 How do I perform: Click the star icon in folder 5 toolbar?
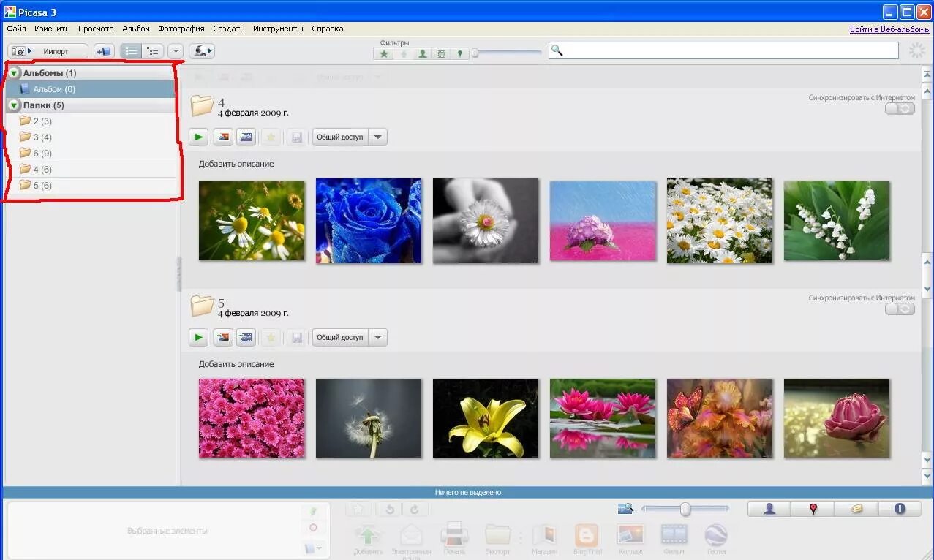pos(271,337)
